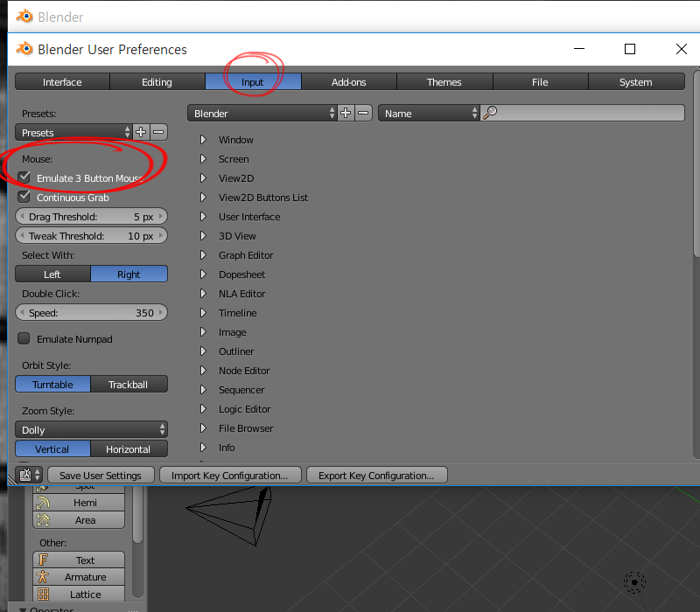Switch to the Themes tab
Screen dimensions: 700x612
click(444, 81)
